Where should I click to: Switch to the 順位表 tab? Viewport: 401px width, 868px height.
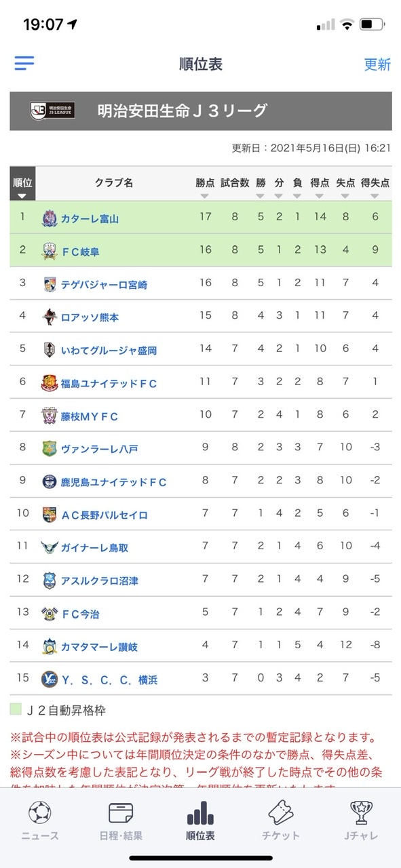pos(200,820)
